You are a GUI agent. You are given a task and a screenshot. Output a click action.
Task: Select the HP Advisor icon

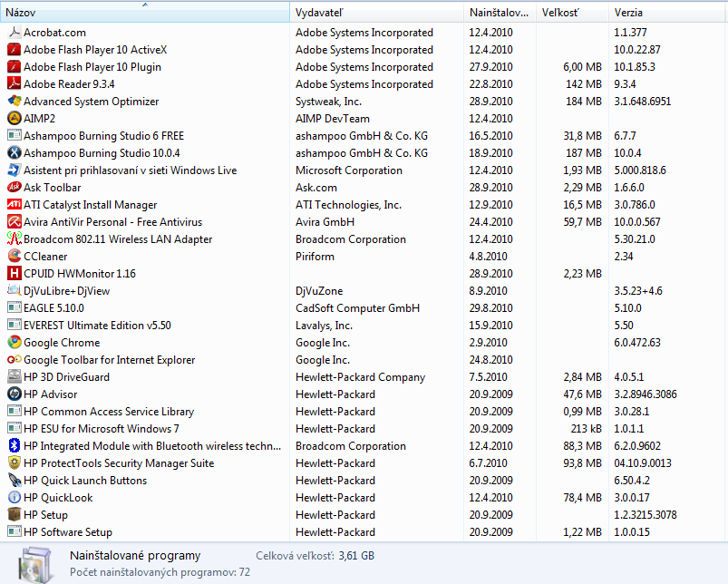[15, 394]
